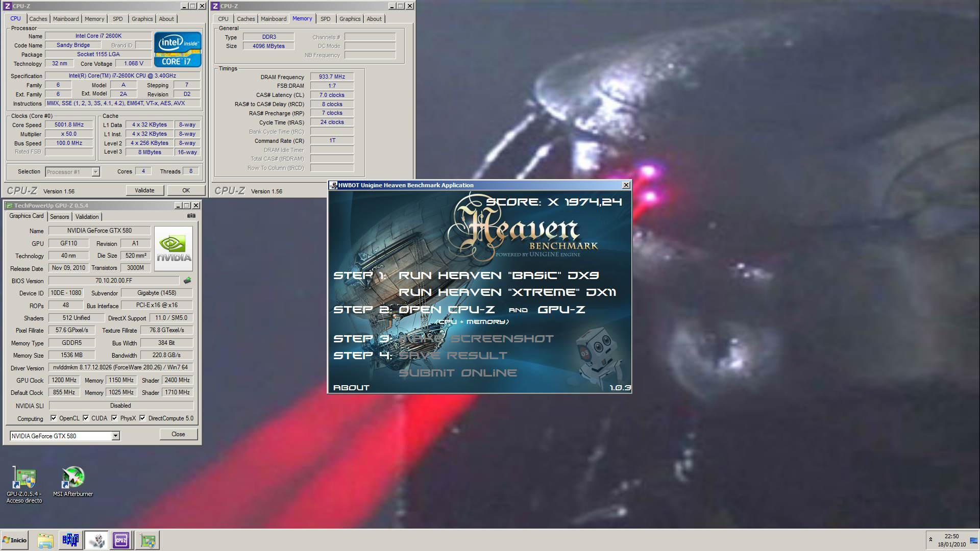Click Save Result in step 4

click(x=453, y=356)
